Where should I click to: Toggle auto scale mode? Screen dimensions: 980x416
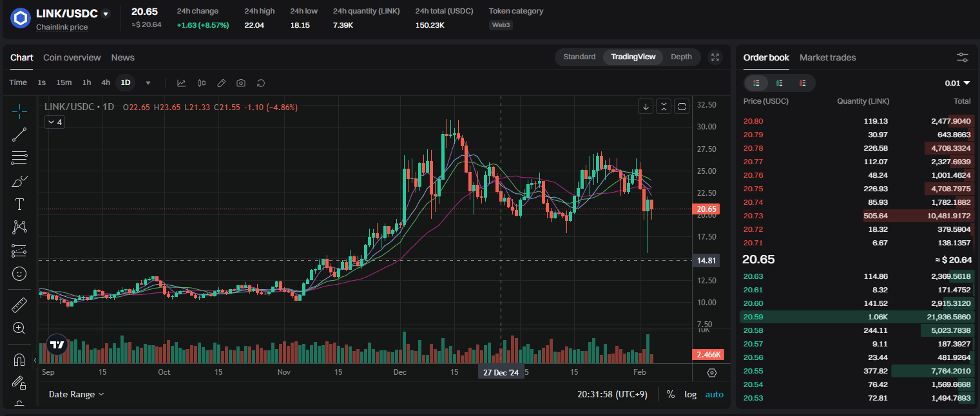tap(714, 394)
